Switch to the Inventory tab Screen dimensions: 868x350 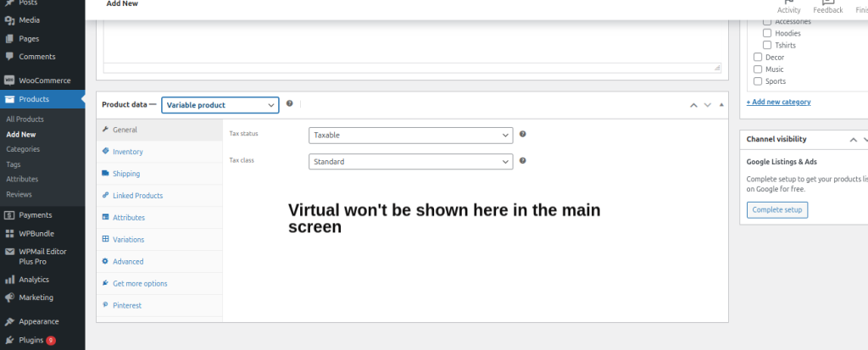point(159,152)
